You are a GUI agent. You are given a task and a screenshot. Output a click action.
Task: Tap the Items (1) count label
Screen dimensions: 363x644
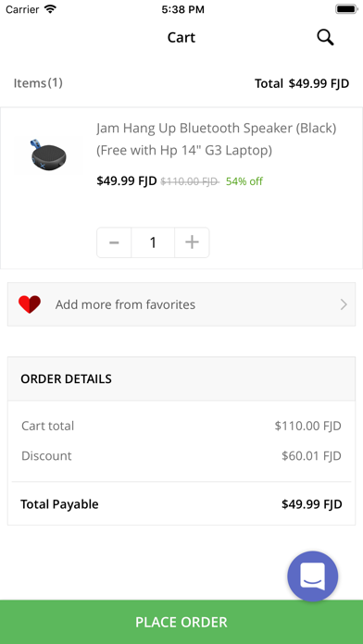pos(38,83)
